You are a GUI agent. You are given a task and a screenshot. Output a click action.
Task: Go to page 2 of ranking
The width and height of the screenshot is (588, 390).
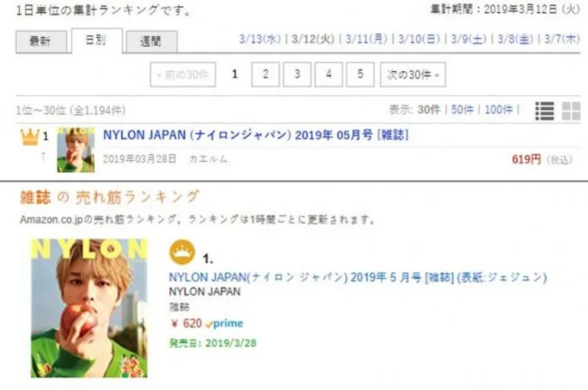point(266,74)
